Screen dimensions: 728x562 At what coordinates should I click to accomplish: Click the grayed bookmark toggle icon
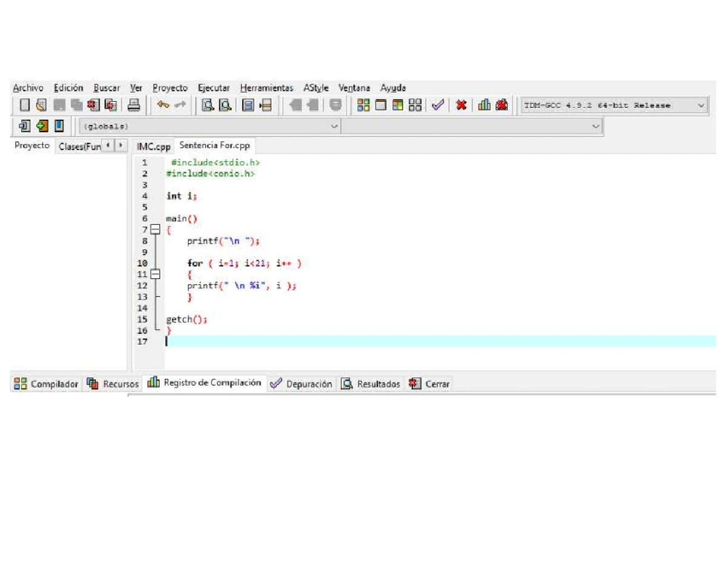pos(335,105)
